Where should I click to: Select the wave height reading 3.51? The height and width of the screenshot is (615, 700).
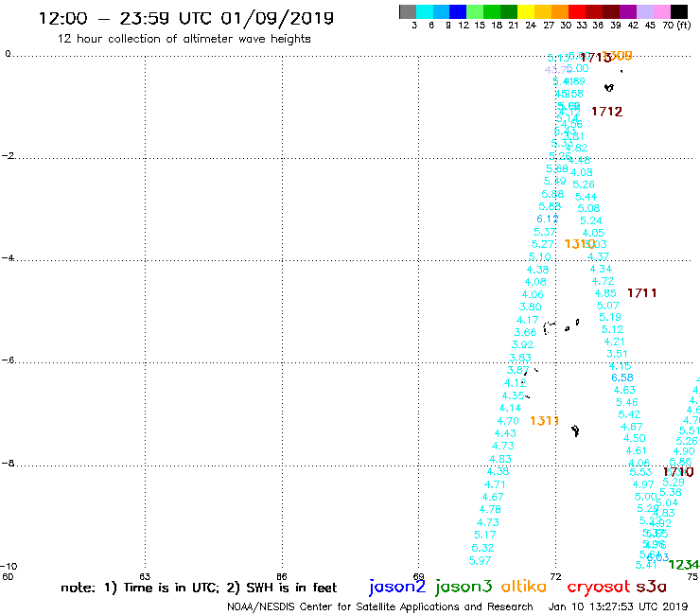617,354
